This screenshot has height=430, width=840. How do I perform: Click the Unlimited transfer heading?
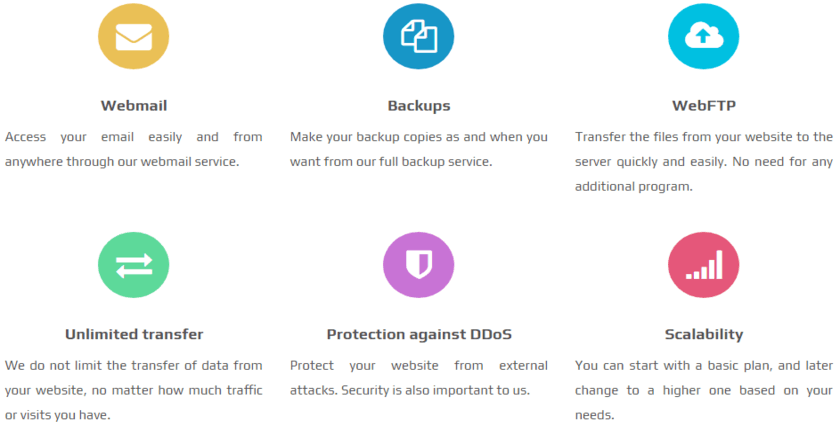(134, 334)
